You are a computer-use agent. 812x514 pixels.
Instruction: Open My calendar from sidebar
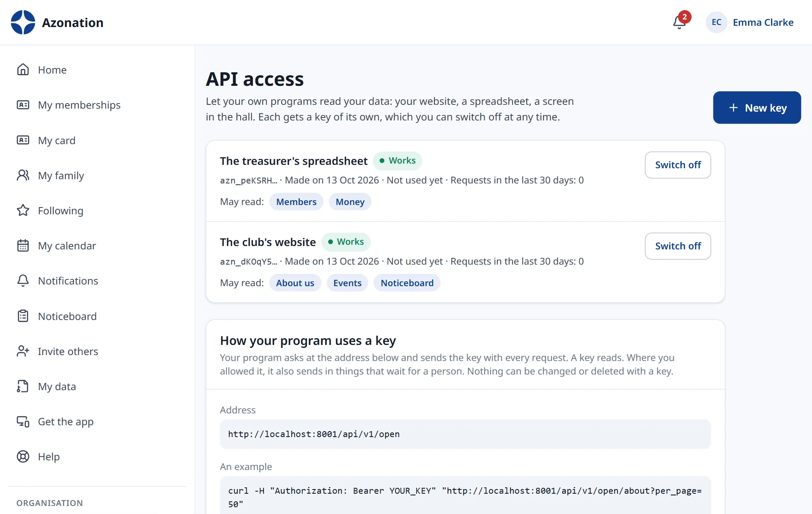(x=97, y=246)
